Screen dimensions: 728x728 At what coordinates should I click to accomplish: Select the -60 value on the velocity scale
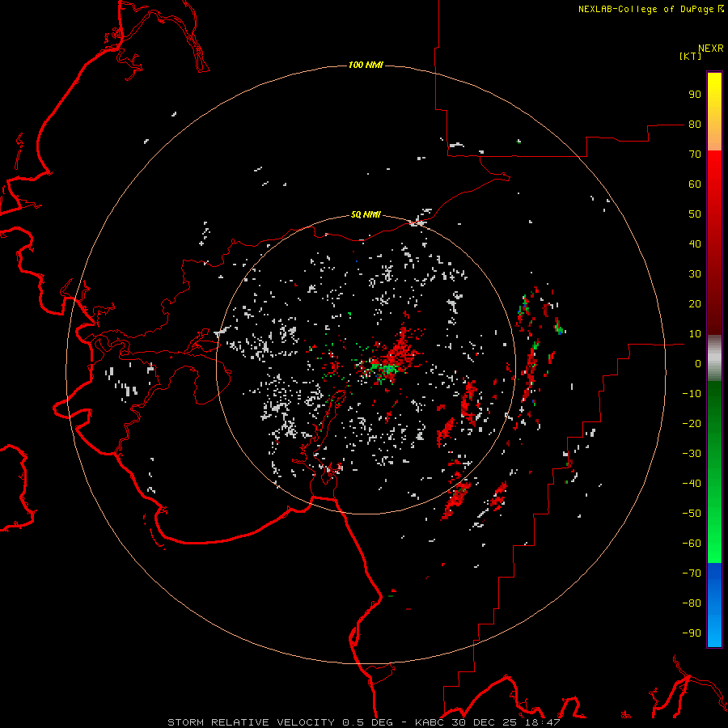692,544
